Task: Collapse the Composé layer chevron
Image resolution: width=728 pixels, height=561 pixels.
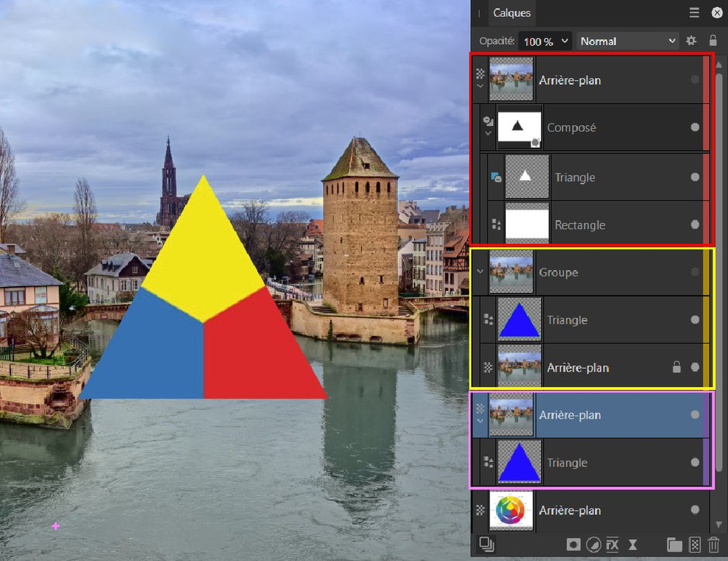Action: point(488,133)
